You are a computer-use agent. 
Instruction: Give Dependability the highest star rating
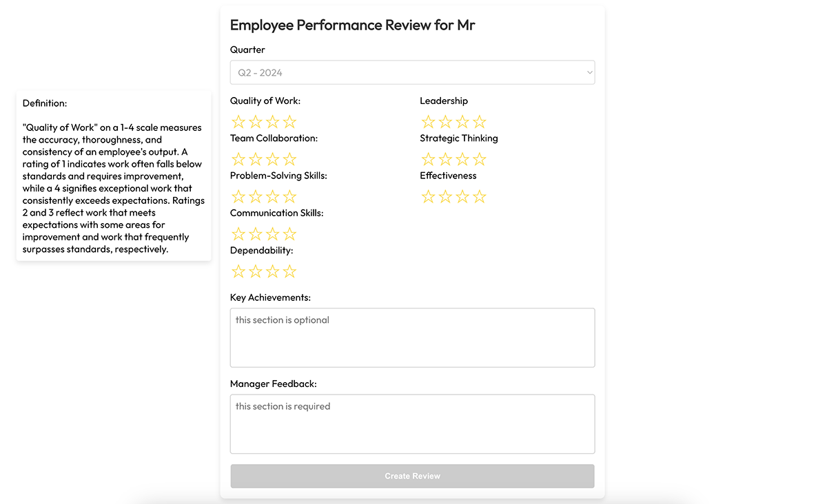289,271
